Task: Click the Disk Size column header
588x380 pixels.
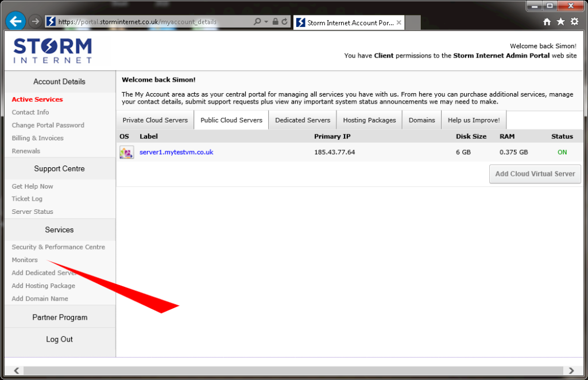Action: pos(471,136)
